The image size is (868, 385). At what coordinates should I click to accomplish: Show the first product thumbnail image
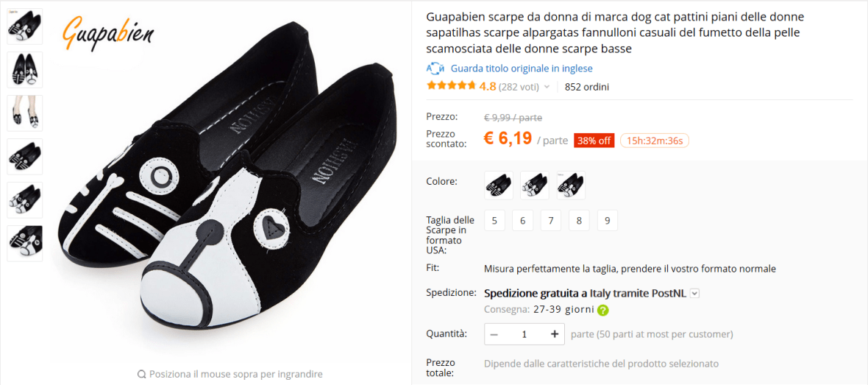[25, 27]
